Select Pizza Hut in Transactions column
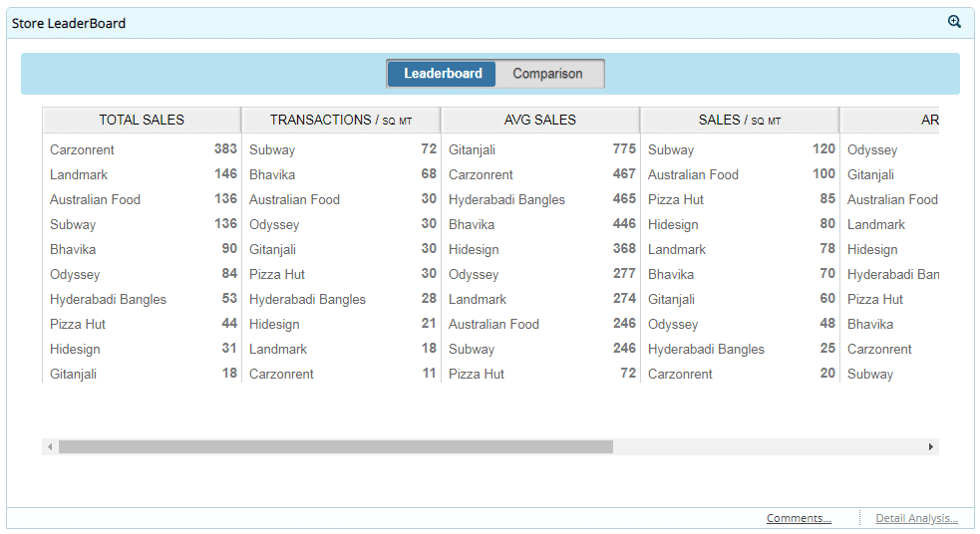This screenshot has height=534, width=980. (x=277, y=275)
